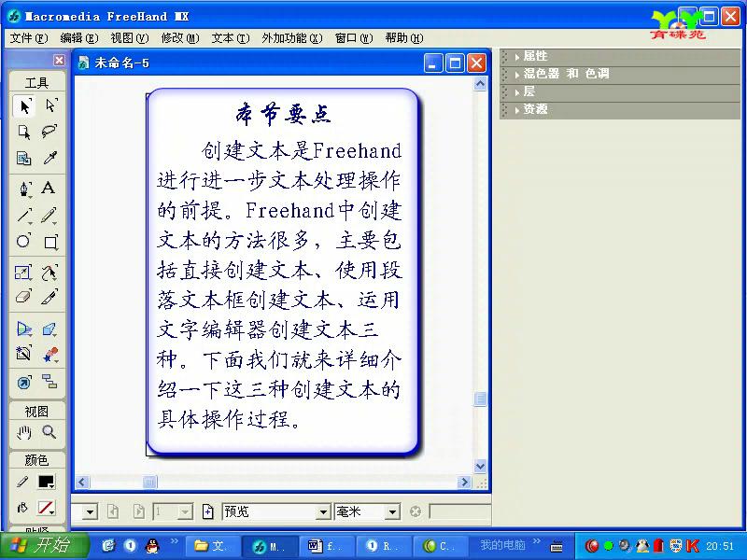Select the Freeform tool
Image resolution: width=747 pixels, height=560 pixels.
49,273
